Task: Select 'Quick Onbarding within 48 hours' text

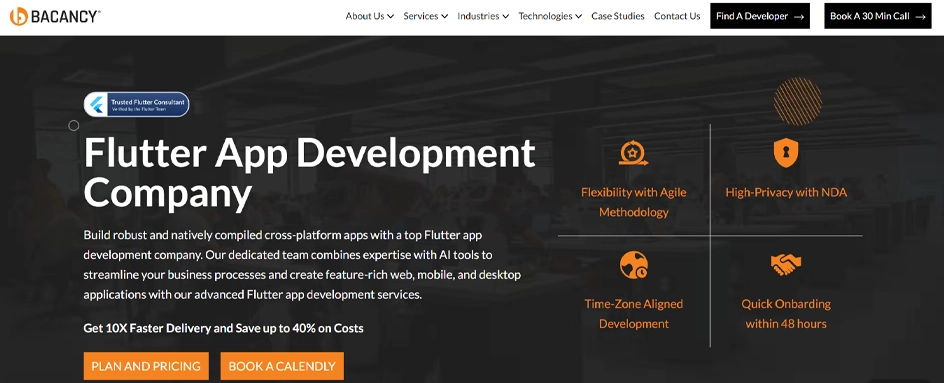Action: coord(786,314)
